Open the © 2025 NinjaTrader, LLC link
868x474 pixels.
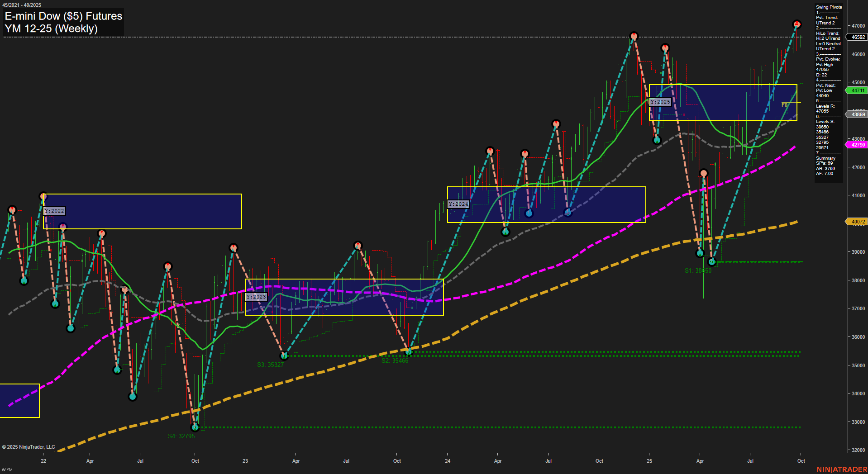click(28, 447)
